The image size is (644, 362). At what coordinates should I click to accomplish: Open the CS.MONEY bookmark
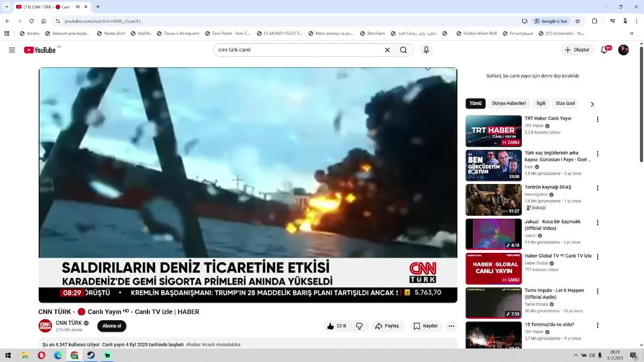(x=279, y=34)
